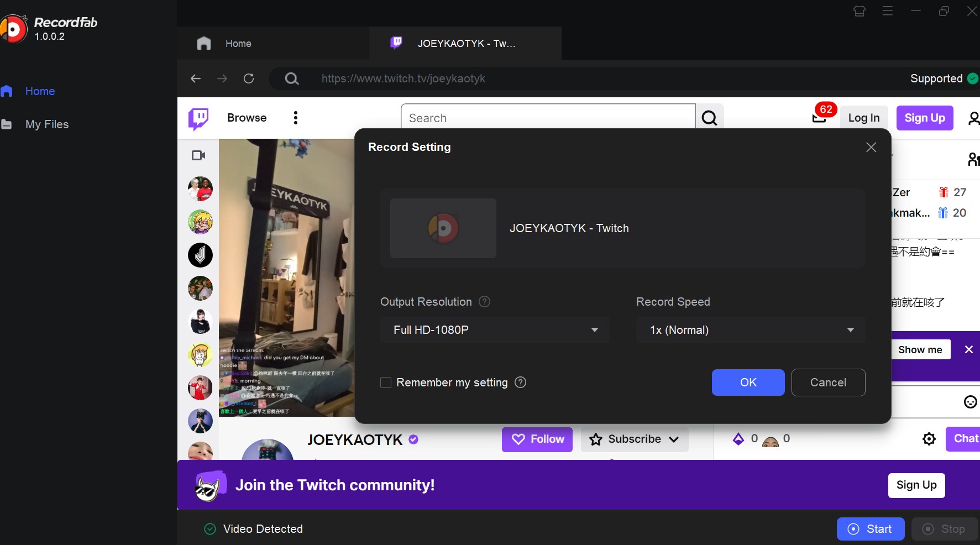980x545 pixels.
Task: Open the Full HD-1080P resolution dropdown
Action: [x=495, y=330]
